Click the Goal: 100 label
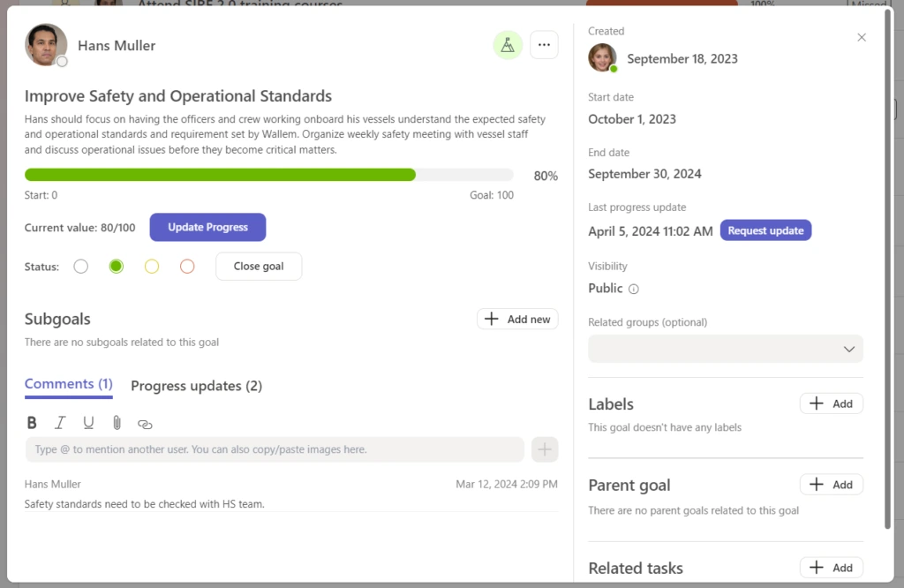904x588 pixels. 492,195
